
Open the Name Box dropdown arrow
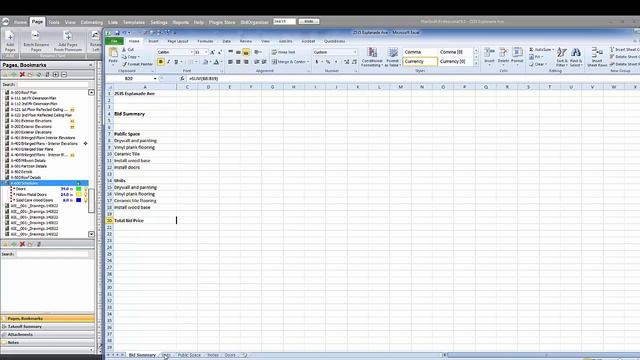coord(155,78)
